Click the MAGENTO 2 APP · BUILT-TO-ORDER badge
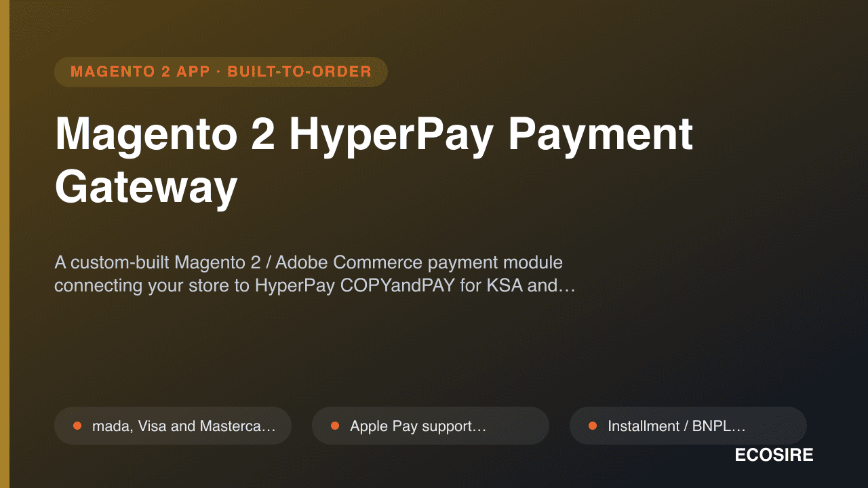The width and height of the screenshot is (868, 488). 221,72
